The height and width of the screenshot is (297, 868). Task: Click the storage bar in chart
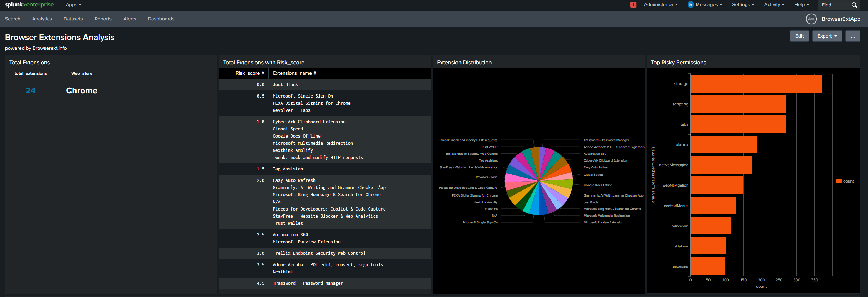pos(756,84)
